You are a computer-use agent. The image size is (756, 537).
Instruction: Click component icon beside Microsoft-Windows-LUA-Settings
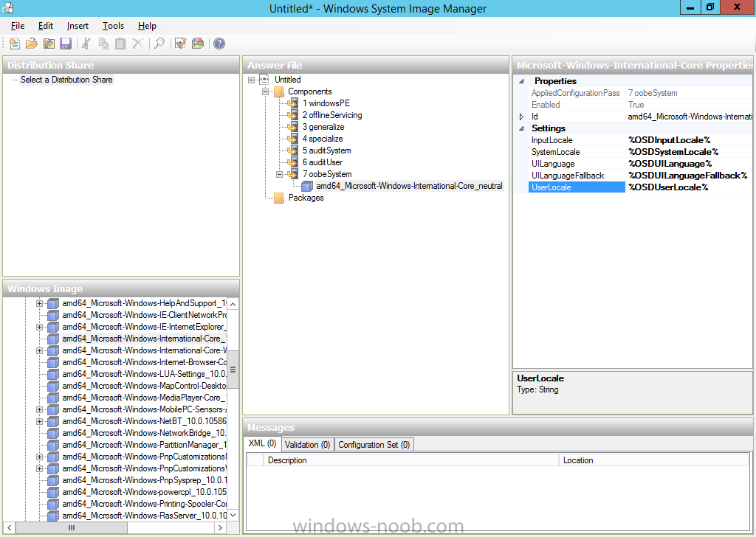pos(53,374)
